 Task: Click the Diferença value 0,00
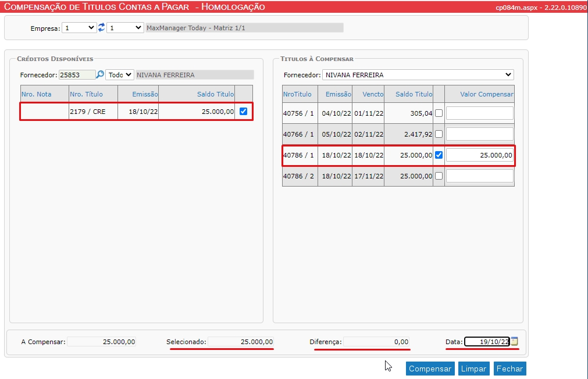(x=376, y=342)
